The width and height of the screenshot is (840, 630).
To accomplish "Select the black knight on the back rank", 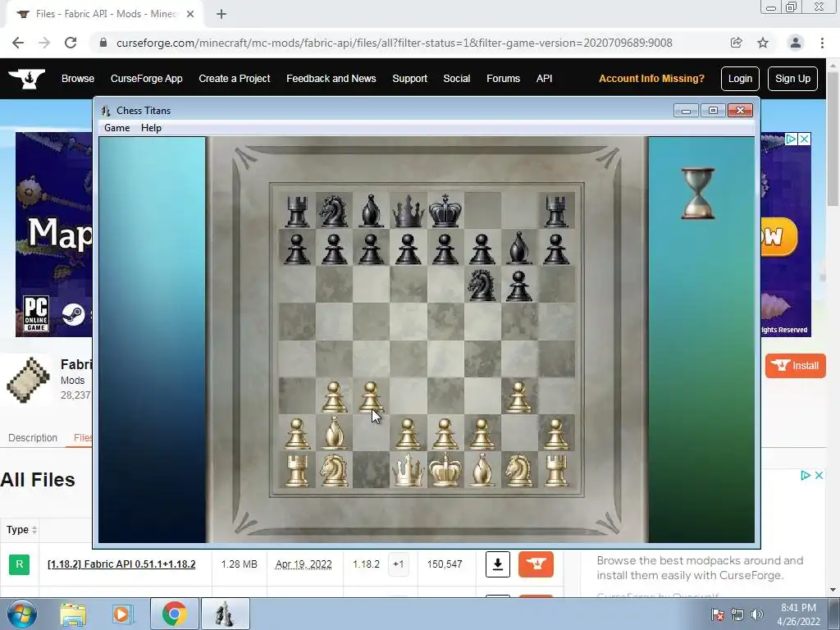I will 334,211.
